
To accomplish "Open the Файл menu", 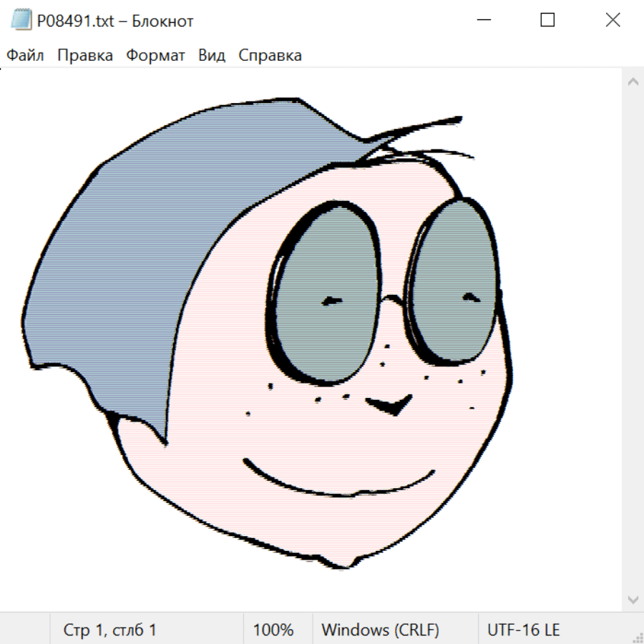I will pos(25,56).
